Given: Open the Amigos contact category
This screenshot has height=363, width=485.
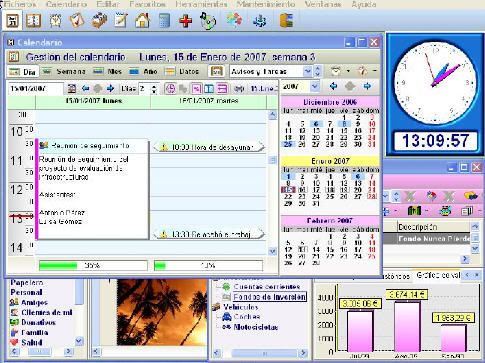Looking at the screenshot, I should tap(34, 302).
